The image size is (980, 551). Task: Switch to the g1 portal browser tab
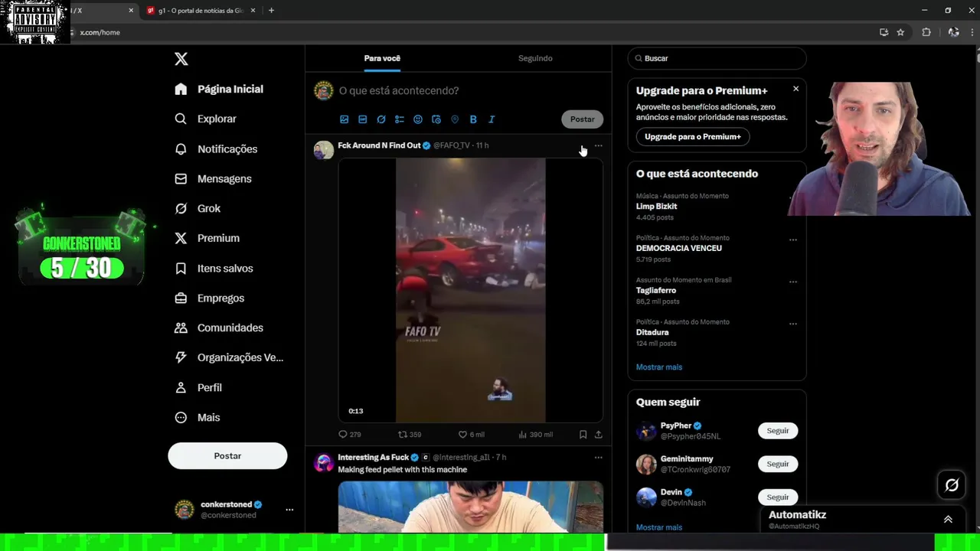point(201,11)
